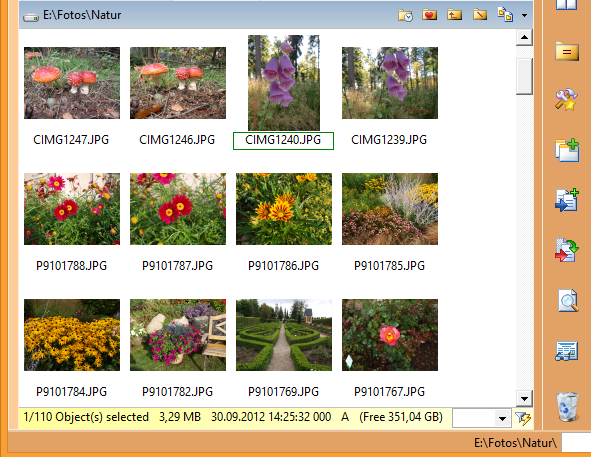Click the yellow folder with equals sign
This screenshot has width=591, height=457.
click(x=567, y=51)
